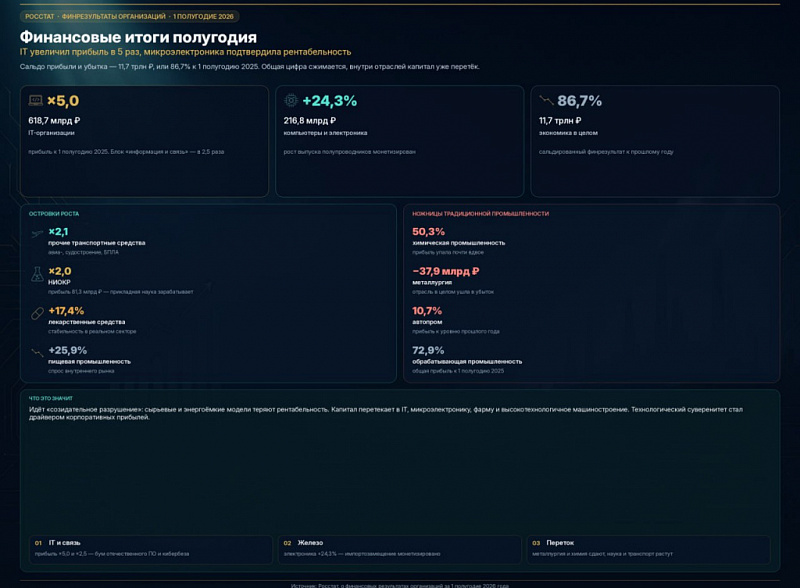Click the flask icon beside ×2,0 НИОКР
The height and width of the screenshot is (588, 800).
[x=37, y=274]
